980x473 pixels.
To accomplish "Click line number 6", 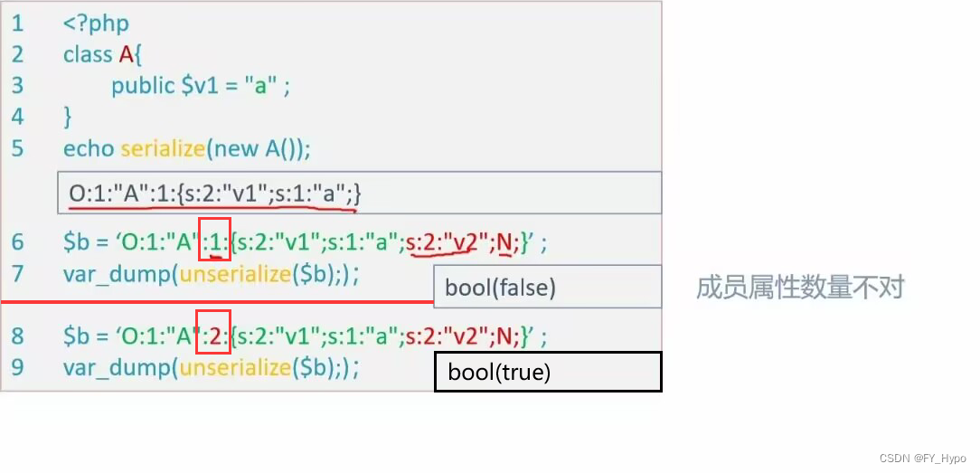I will pos(17,242).
